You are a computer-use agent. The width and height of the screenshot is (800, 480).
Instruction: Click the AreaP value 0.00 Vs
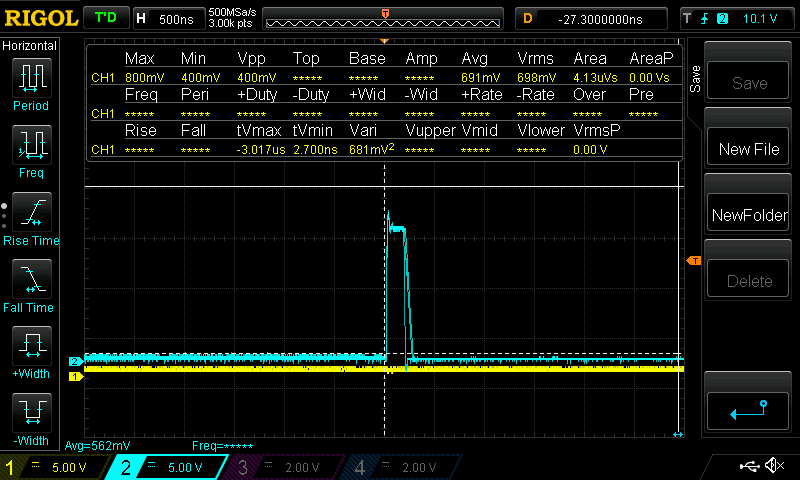pyautogui.click(x=649, y=78)
